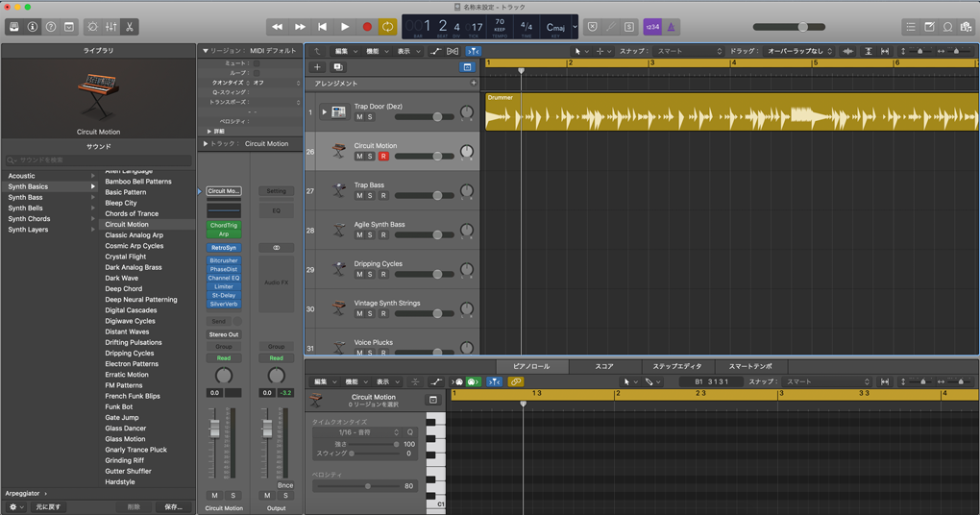Image resolution: width=980 pixels, height=515 pixels.
Task: Toggle Flex button in tracks toolbar
Action: coord(453,51)
